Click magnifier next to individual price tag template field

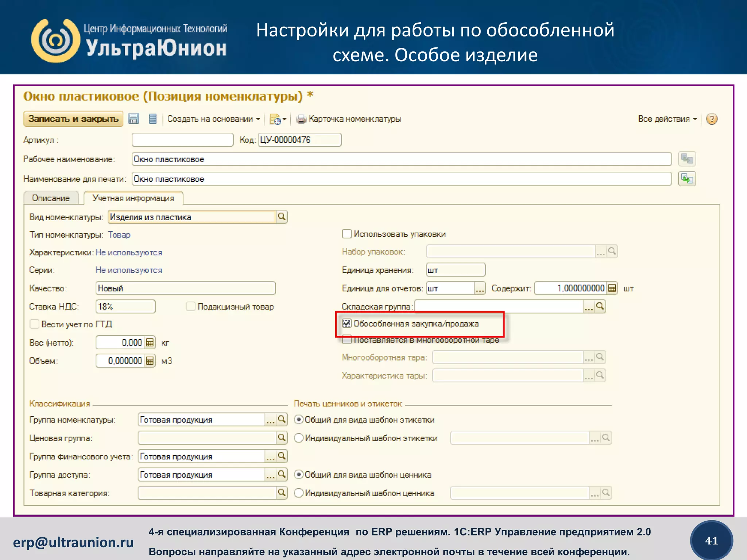606,493
